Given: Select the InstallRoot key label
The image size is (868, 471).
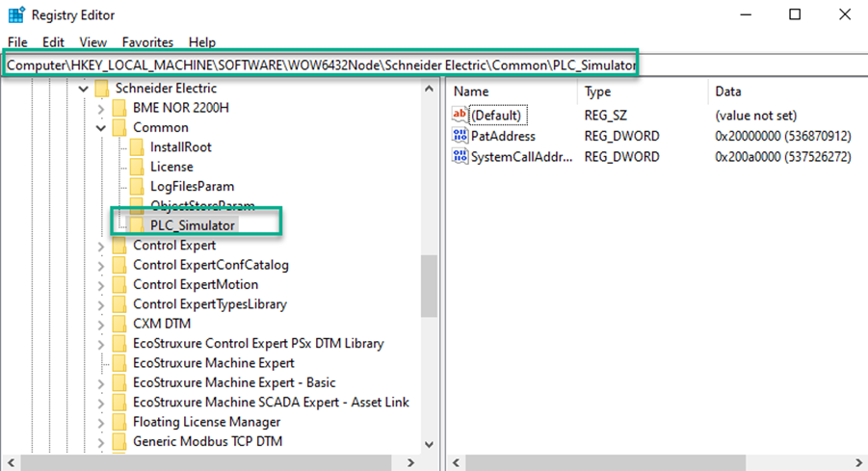Looking at the screenshot, I should tap(181, 147).
